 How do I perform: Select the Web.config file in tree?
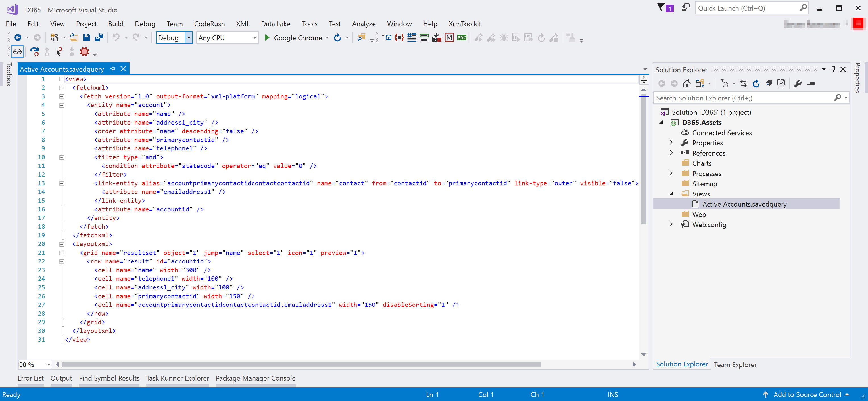click(709, 224)
